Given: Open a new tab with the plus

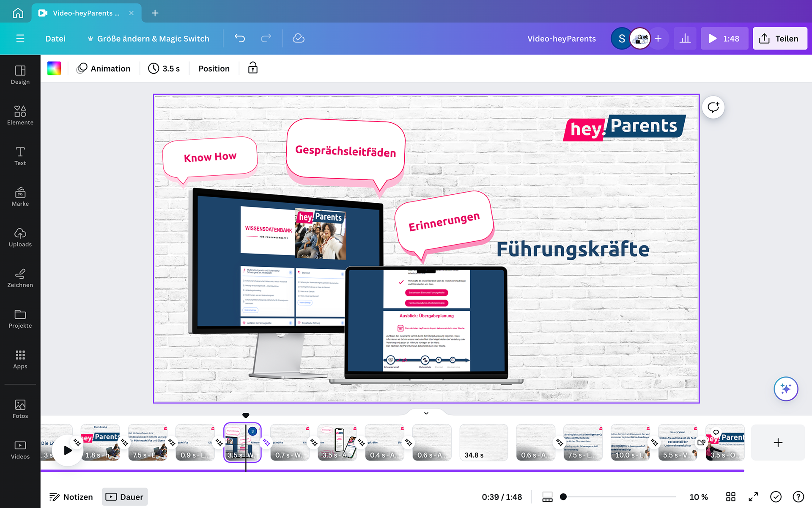Looking at the screenshot, I should point(155,13).
